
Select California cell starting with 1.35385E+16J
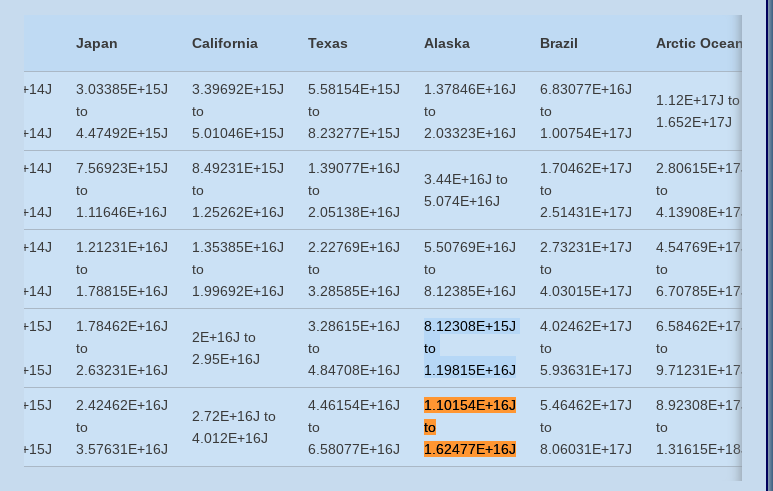tap(238, 269)
